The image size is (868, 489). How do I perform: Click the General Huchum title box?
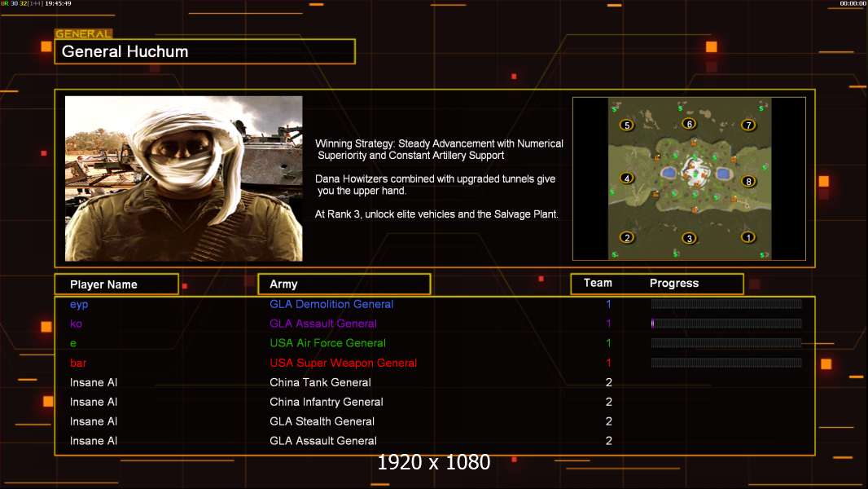[205, 51]
